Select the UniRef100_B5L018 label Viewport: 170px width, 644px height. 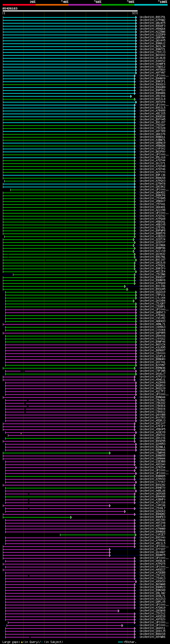pyautogui.click(x=152, y=158)
